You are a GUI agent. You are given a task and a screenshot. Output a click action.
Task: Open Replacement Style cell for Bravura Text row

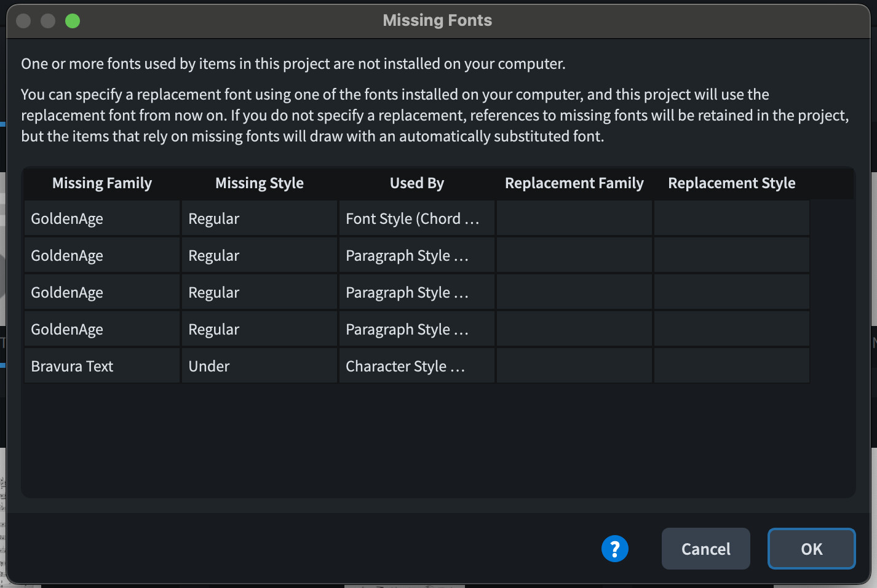tap(732, 366)
